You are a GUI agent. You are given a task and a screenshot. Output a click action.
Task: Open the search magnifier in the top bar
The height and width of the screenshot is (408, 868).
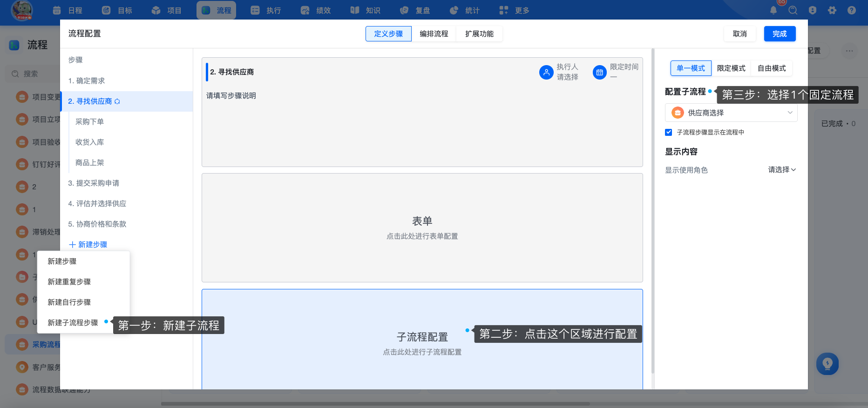click(x=793, y=10)
